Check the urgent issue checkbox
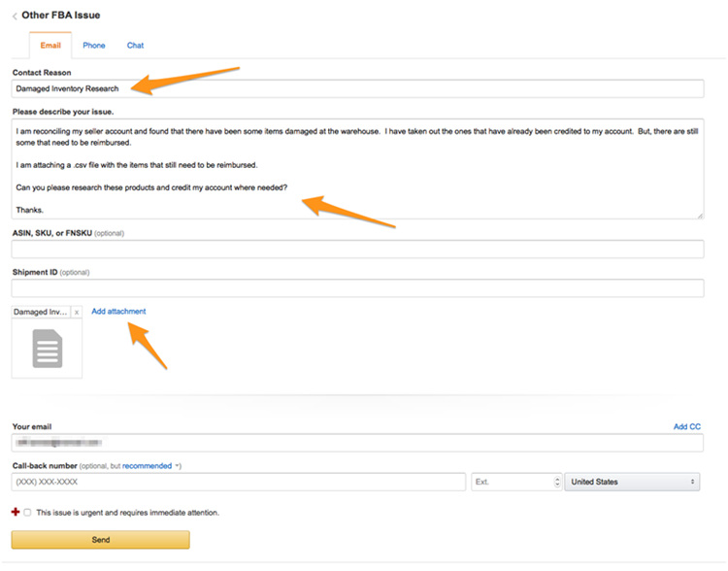This screenshot has height=571, width=728. coord(28,512)
